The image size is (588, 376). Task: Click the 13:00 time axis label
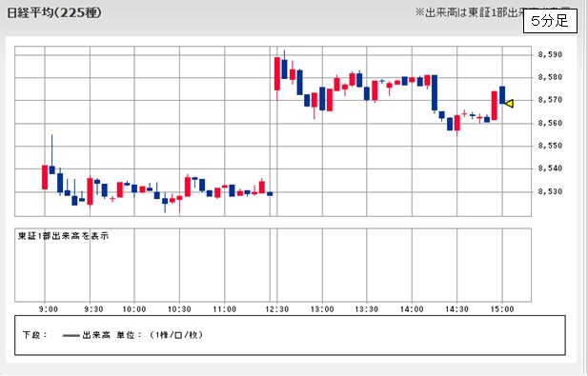click(322, 309)
